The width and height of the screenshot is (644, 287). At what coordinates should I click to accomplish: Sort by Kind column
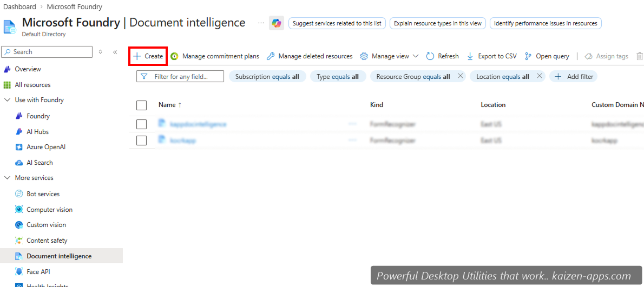click(377, 105)
